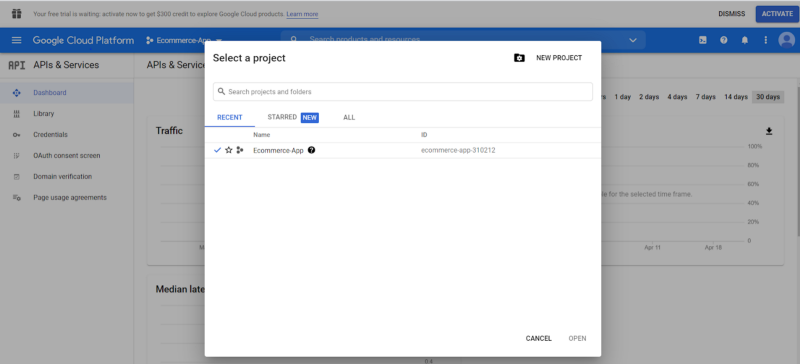This screenshot has width=800, height=364.
Task: Open OAuth consent screen page
Action: pyautogui.click(x=67, y=156)
